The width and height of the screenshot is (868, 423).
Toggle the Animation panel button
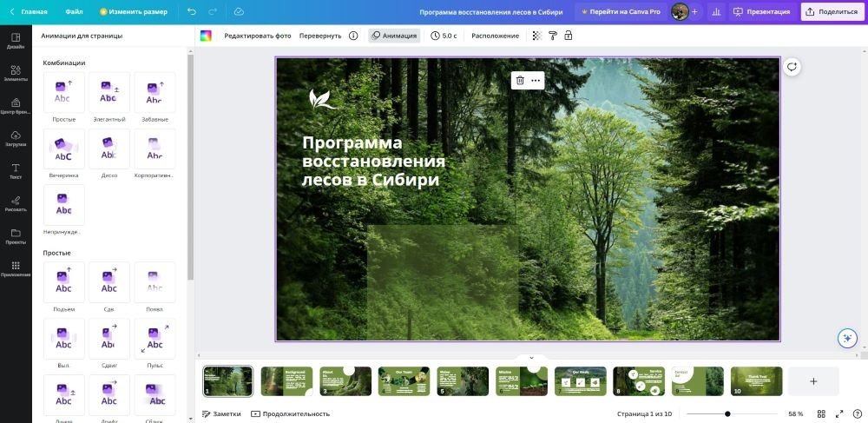pyautogui.click(x=393, y=36)
